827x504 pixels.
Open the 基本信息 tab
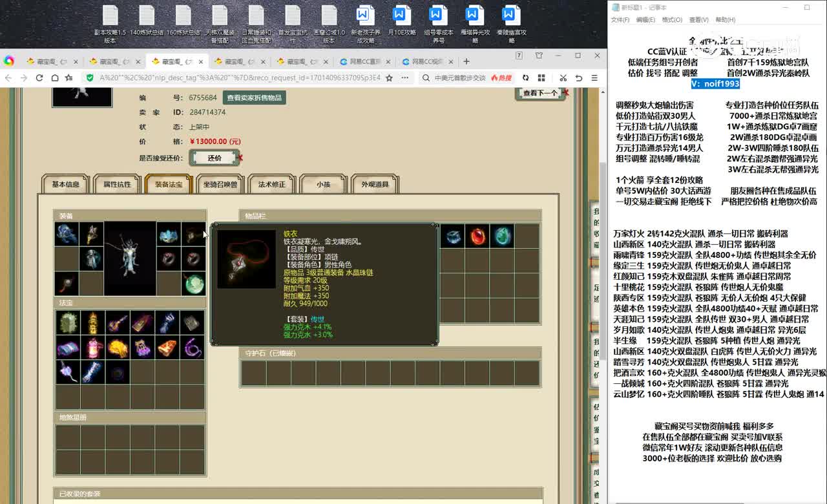click(x=65, y=184)
